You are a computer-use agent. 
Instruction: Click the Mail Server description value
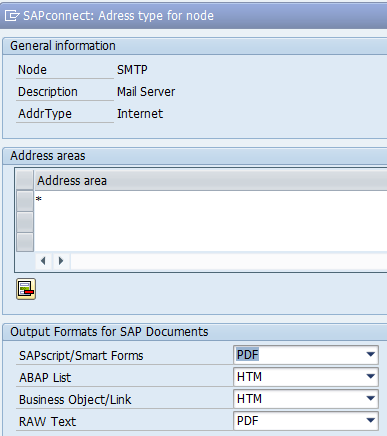[x=146, y=92]
